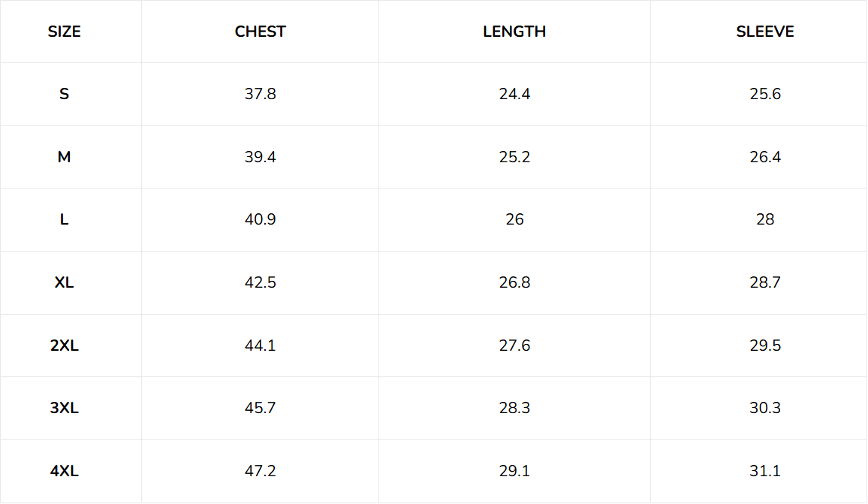Select the S size row label

click(x=65, y=94)
